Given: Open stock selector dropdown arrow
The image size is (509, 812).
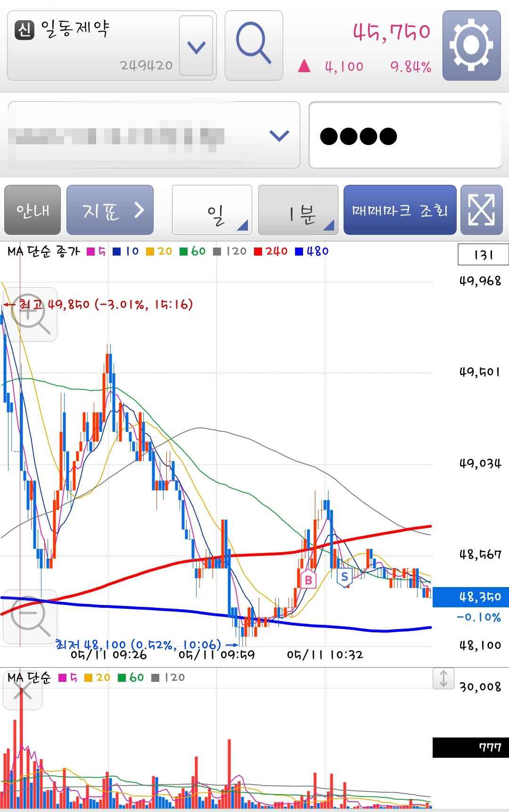Looking at the screenshot, I should tap(196, 46).
